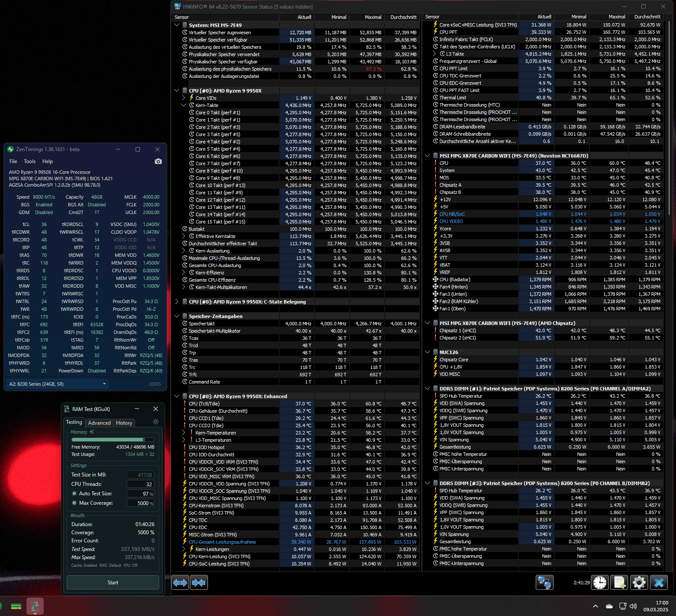Click the HWiNFO title bar app icon
Viewport: 676px width, 616px height.
pyautogui.click(x=178, y=6)
